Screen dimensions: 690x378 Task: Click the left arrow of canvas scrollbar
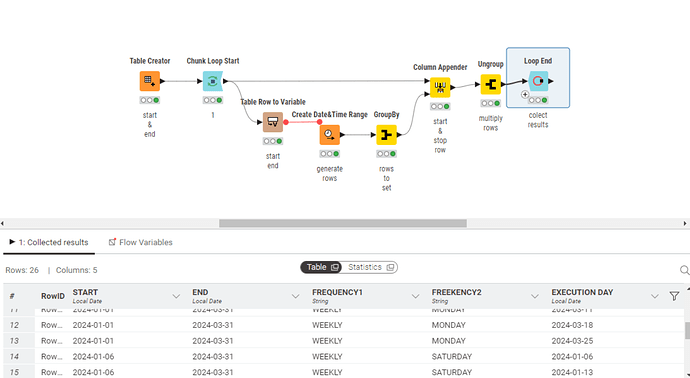[3, 224]
